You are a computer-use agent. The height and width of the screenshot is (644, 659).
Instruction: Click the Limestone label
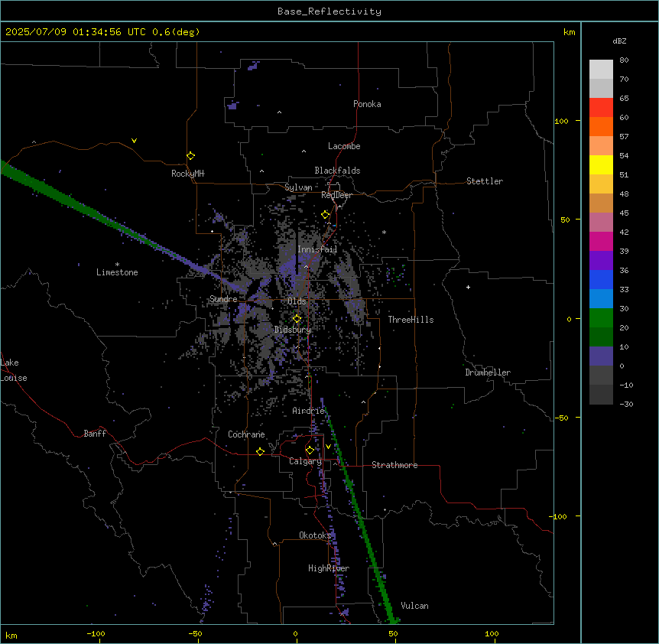pos(117,272)
